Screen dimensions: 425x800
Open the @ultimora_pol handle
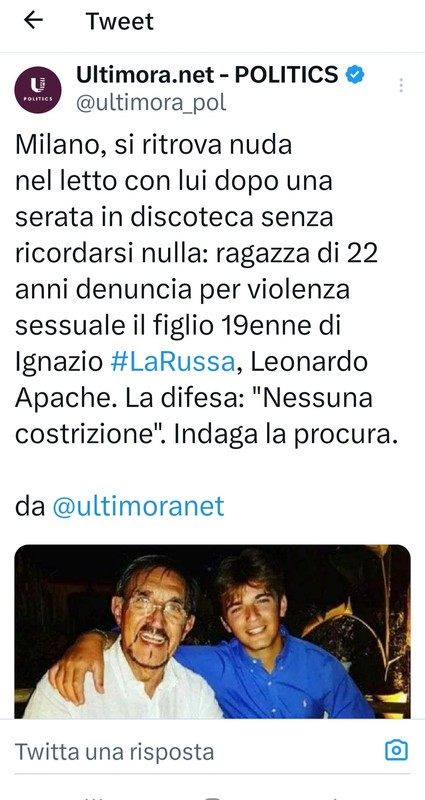pyautogui.click(x=151, y=103)
